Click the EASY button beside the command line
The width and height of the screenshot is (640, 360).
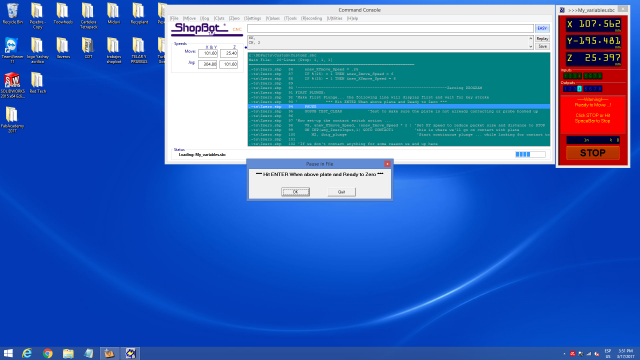pos(542,28)
